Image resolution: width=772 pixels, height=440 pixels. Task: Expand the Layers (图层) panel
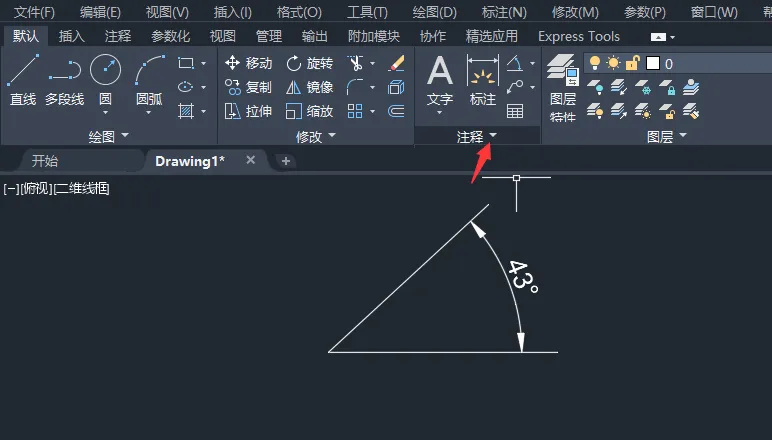pyautogui.click(x=666, y=136)
